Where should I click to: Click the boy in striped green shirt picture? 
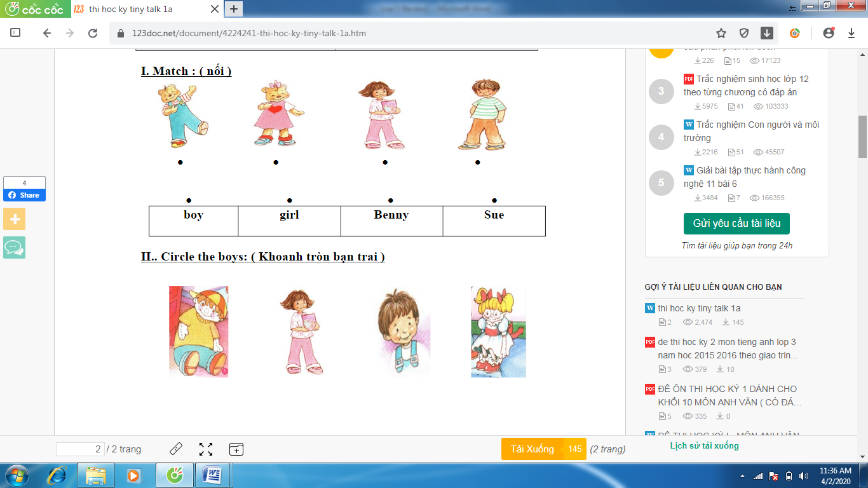point(482,115)
